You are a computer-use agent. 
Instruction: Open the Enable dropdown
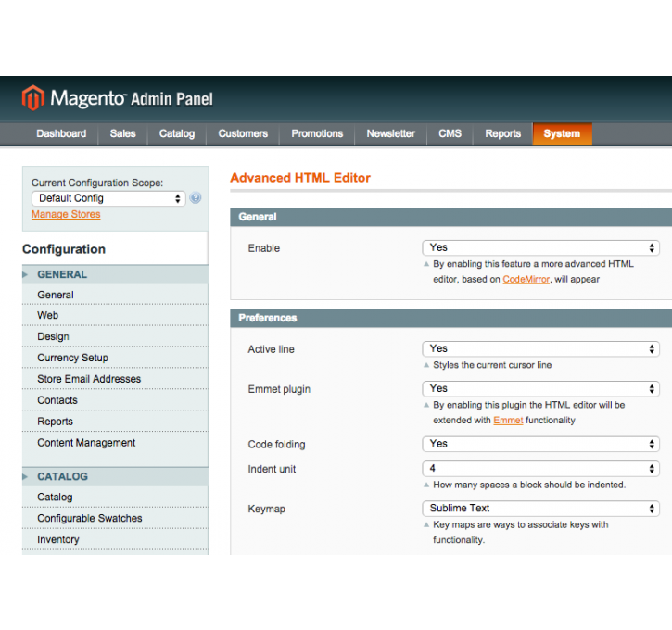coord(541,247)
